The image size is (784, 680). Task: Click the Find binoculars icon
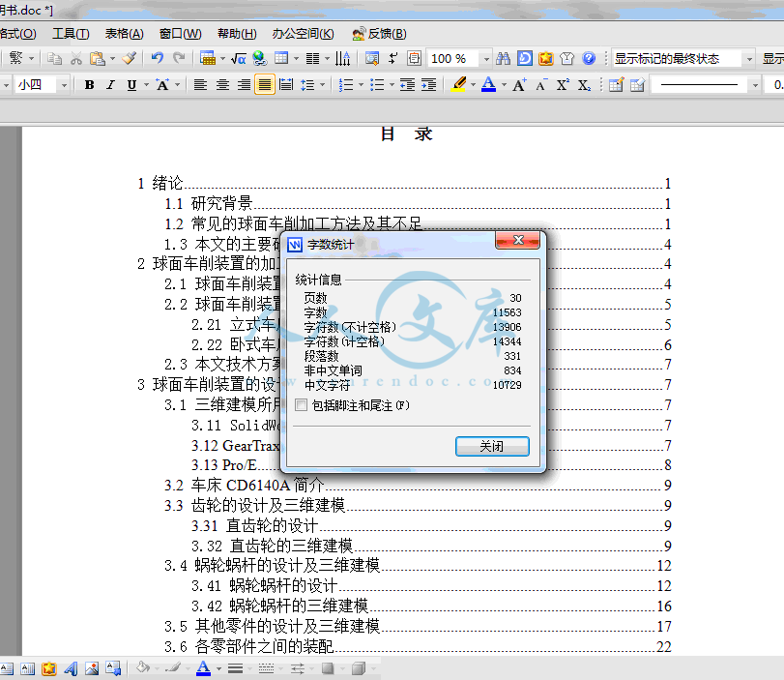pos(503,59)
